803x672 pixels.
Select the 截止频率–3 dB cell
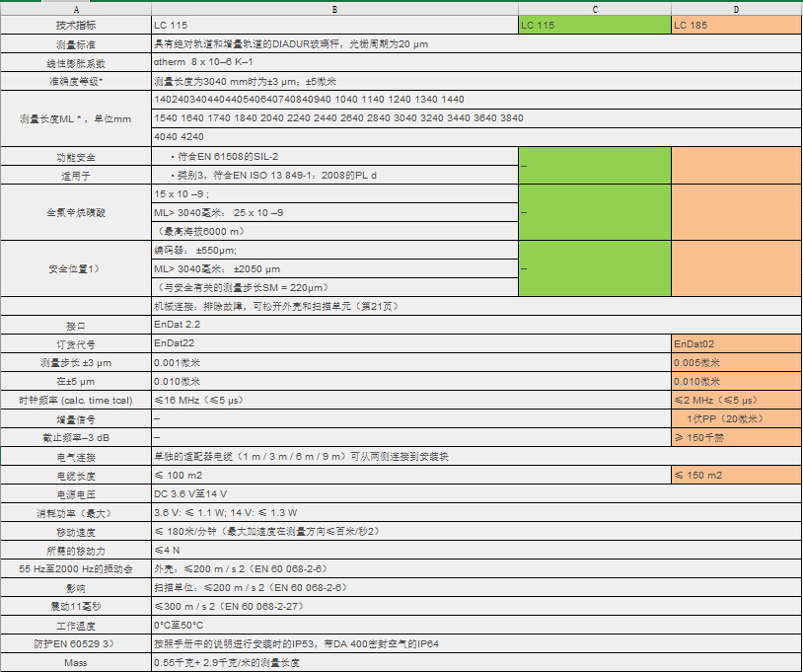click(x=76, y=437)
